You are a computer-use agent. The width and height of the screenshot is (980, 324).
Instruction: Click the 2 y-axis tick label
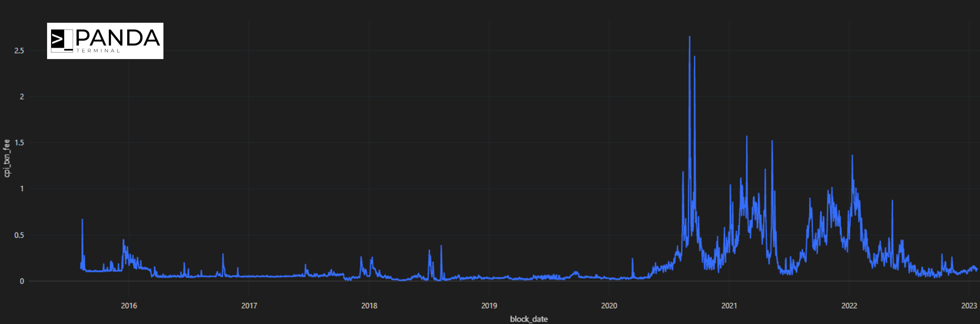(x=22, y=97)
